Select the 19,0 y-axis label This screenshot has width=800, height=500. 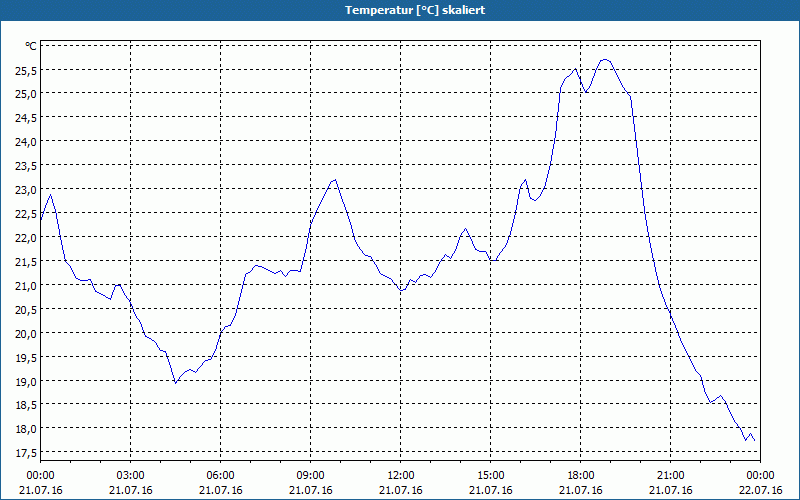(26, 382)
